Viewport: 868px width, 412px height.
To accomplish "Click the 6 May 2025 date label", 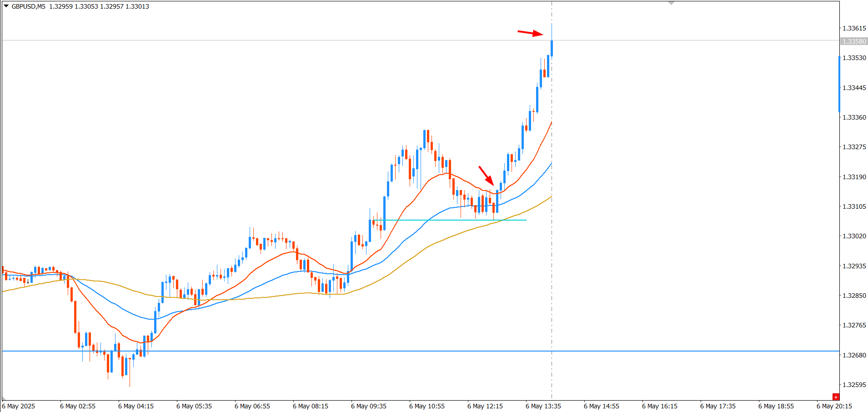I will 19,406.
